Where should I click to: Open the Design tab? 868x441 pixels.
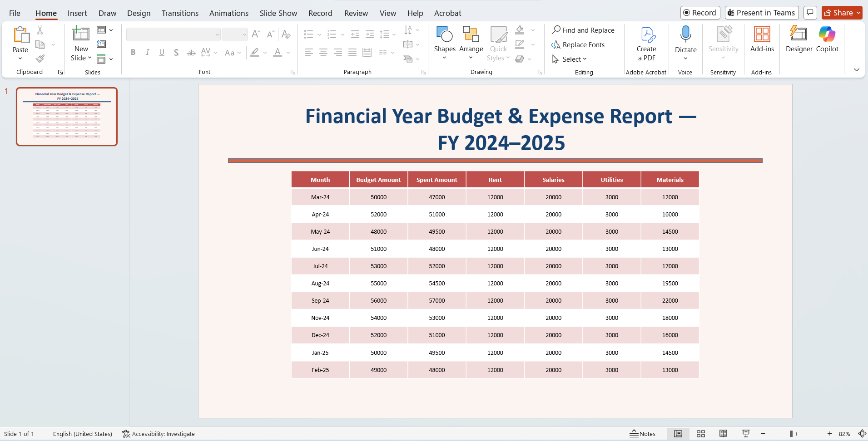pyautogui.click(x=139, y=13)
